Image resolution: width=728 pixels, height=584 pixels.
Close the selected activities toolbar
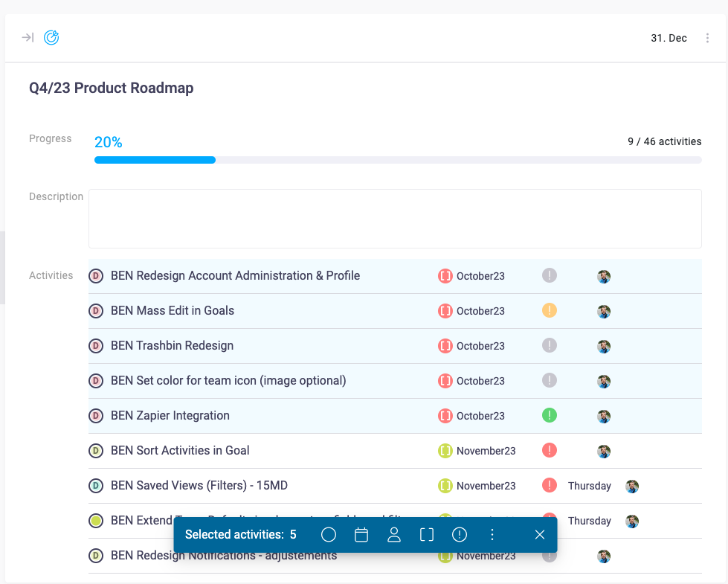pyautogui.click(x=540, y=535)
